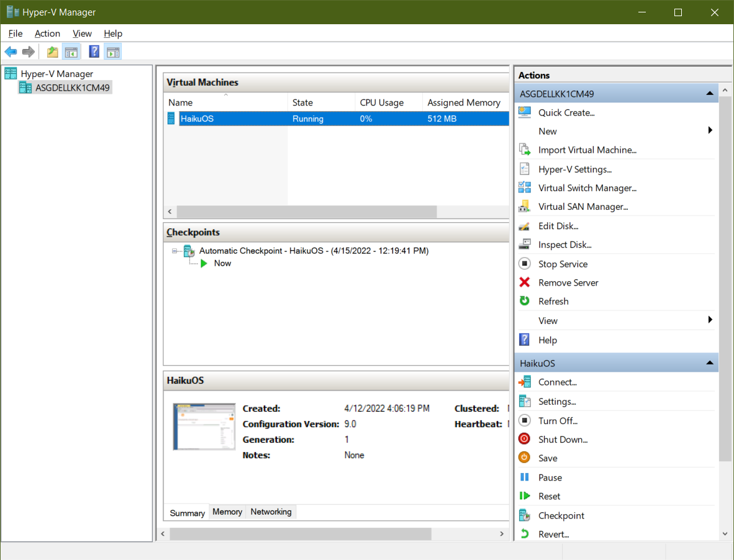Sort by Assigned Memory column header
734x560 pixels.
coord(466,102)
